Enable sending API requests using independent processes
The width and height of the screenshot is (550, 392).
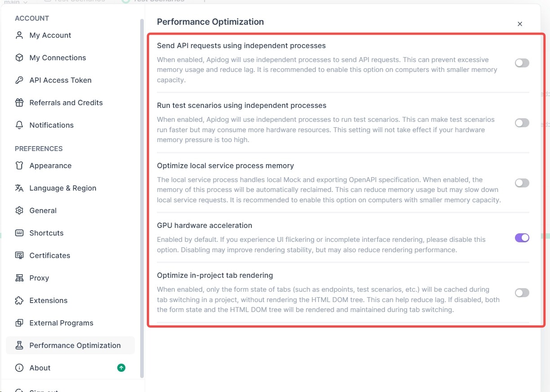(522, 63)
